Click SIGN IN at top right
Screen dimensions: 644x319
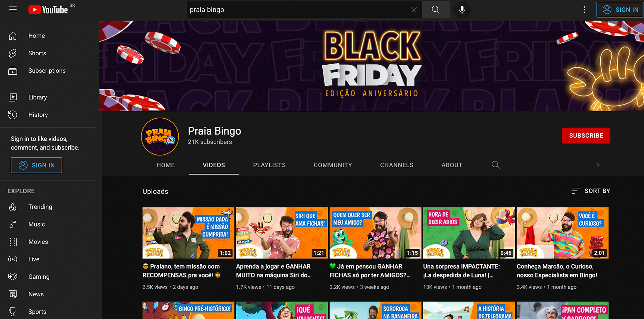tap(620, 10)
